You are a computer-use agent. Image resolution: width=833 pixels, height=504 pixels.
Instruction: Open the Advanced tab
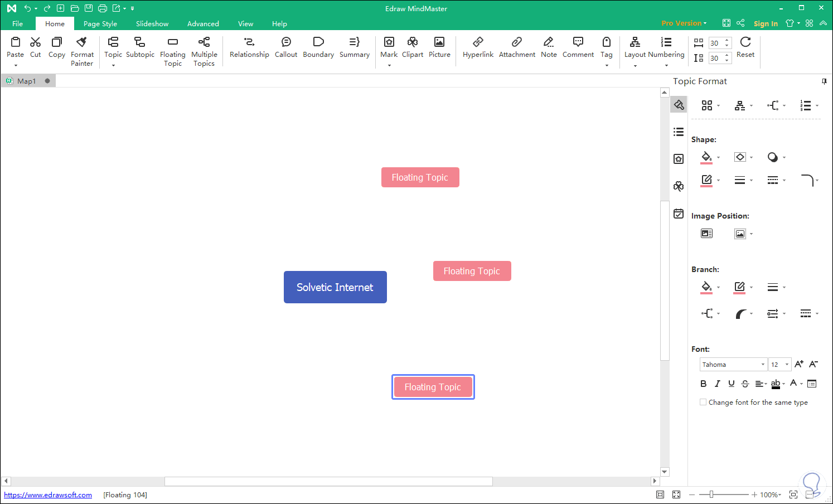pos(203,23)
